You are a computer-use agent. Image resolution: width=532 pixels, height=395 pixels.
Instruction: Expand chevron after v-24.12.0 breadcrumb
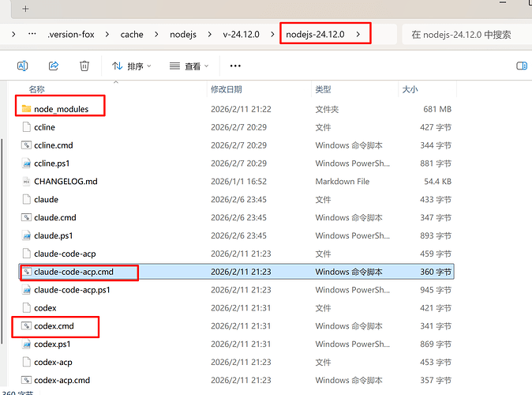pos(272,34)
